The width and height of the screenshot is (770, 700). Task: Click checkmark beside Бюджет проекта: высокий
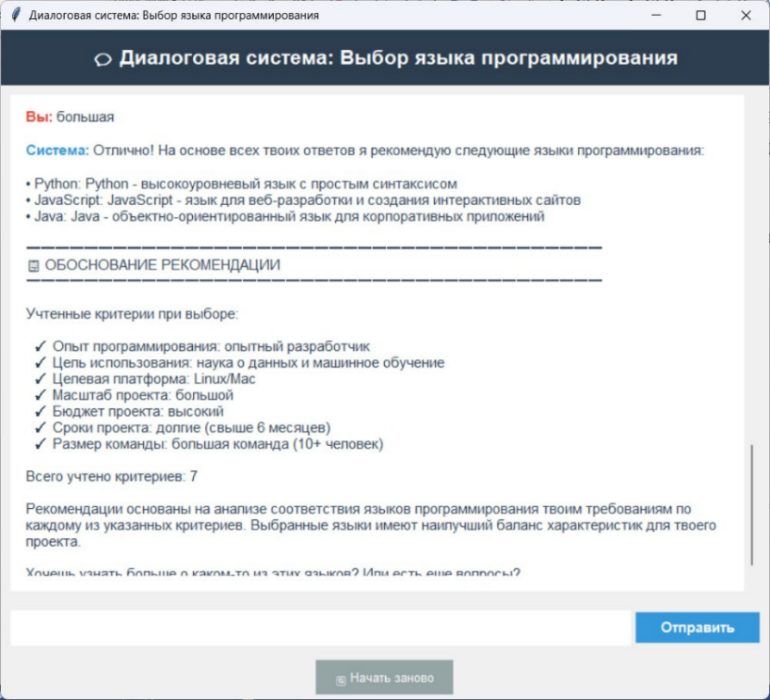click(40, 412)
